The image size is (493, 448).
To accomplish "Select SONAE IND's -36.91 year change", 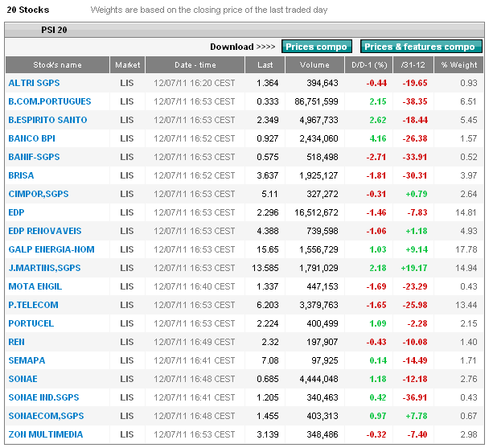I will click(415, 397).
